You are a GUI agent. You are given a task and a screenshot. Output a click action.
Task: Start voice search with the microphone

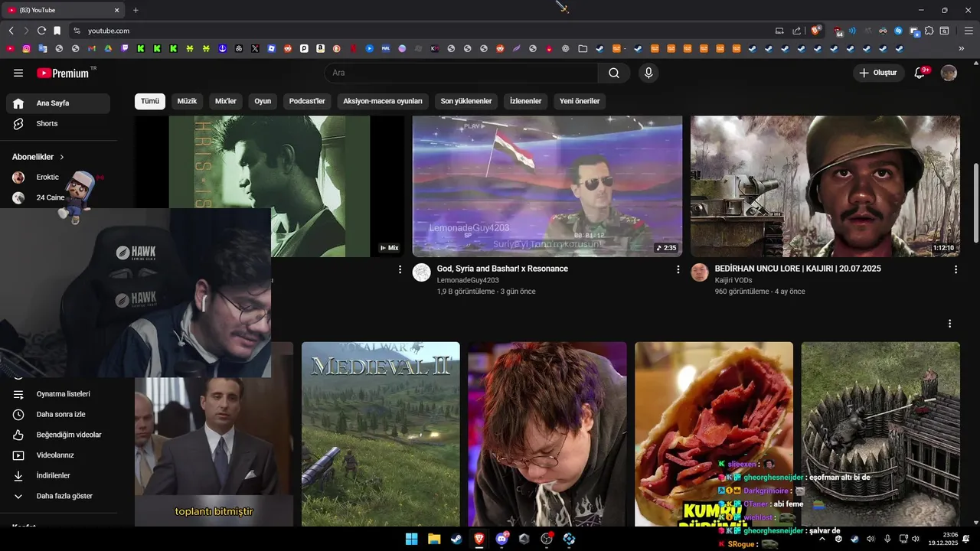tap(648, 73)
